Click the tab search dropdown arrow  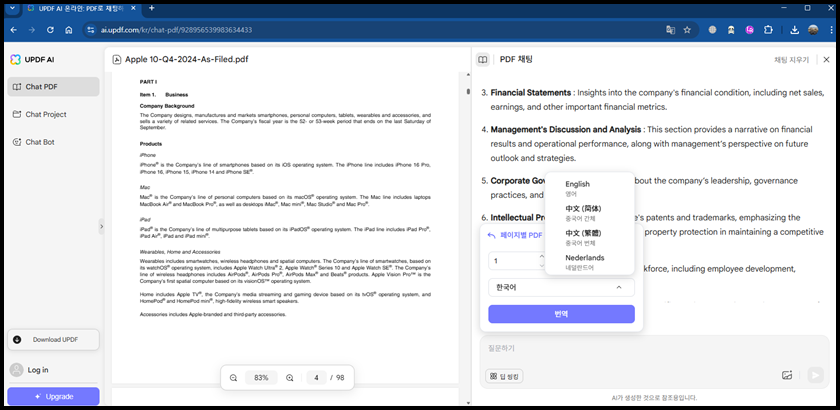click(12, 8)
